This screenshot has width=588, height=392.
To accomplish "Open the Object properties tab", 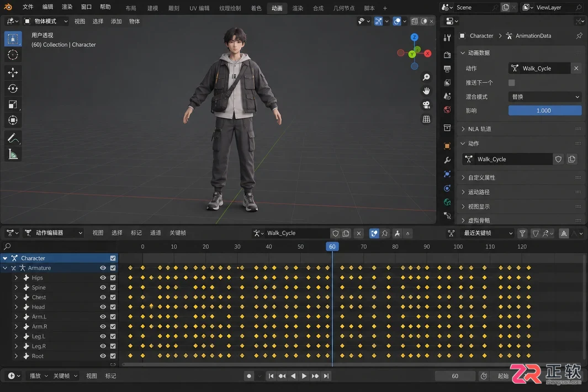I will point(447,146).
